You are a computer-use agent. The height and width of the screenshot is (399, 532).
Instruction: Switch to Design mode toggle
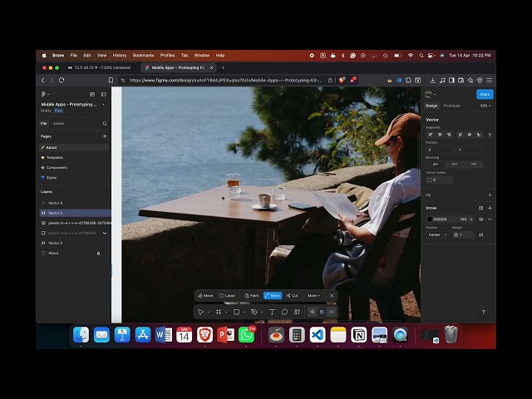click(322, 312)
